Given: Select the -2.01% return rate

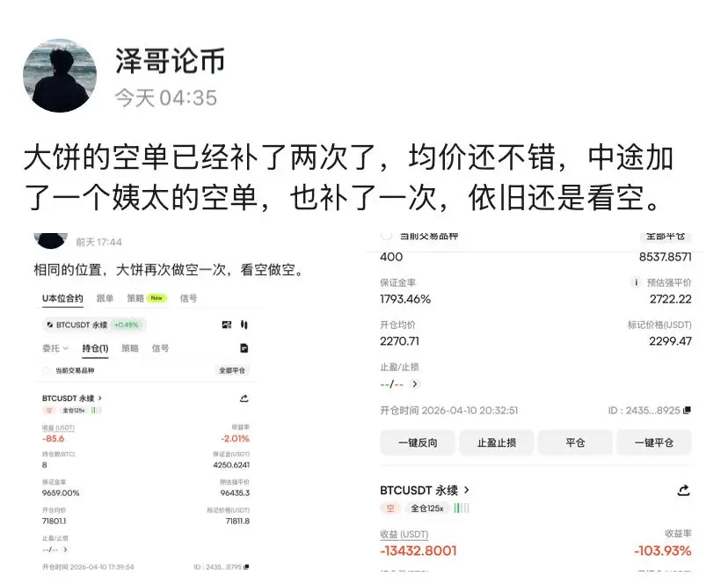Looking at the screenshot, I should (236, 439).
